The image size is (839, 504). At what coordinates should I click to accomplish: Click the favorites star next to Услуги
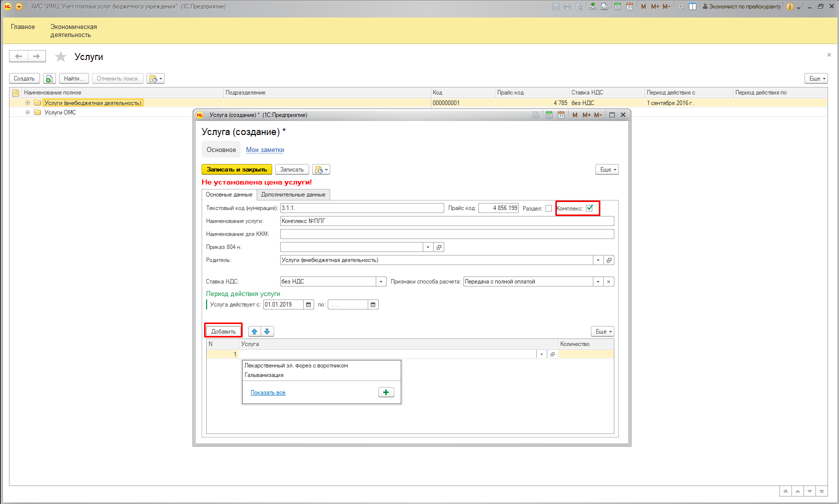[61, 57]
